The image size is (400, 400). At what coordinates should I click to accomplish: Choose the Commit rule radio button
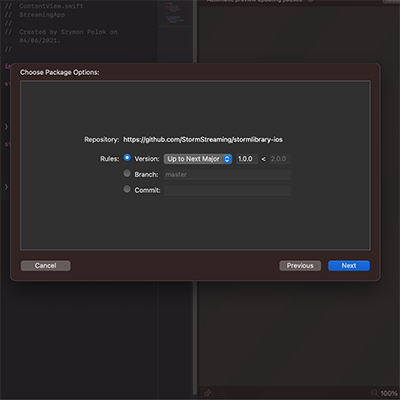(127, 189)
